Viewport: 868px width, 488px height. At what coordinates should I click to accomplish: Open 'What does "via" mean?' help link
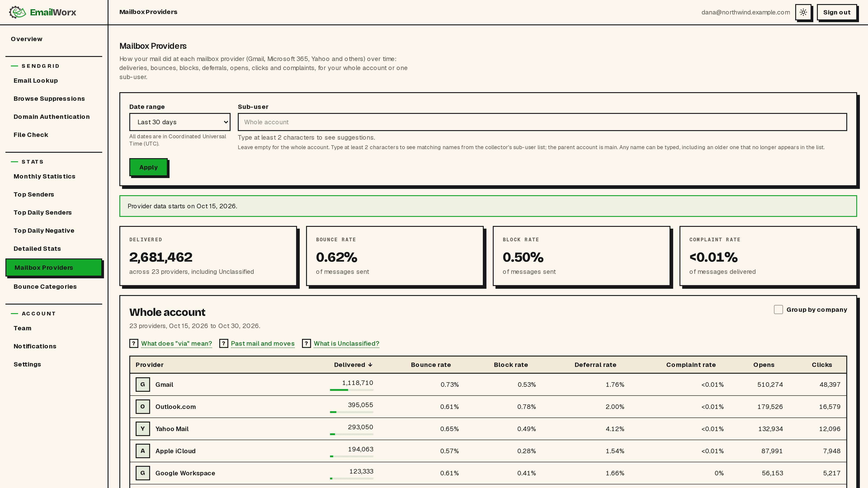(x=177, y=343)
